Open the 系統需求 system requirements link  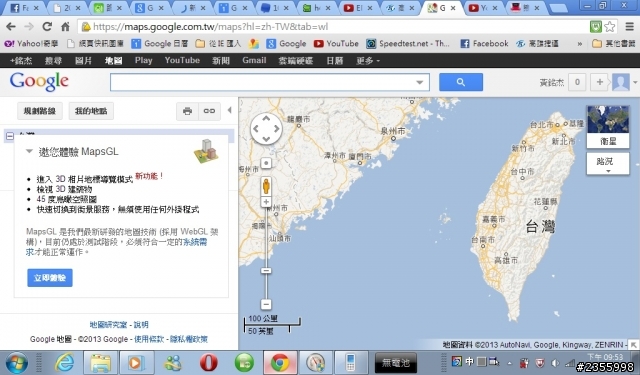tap(195, 242)
